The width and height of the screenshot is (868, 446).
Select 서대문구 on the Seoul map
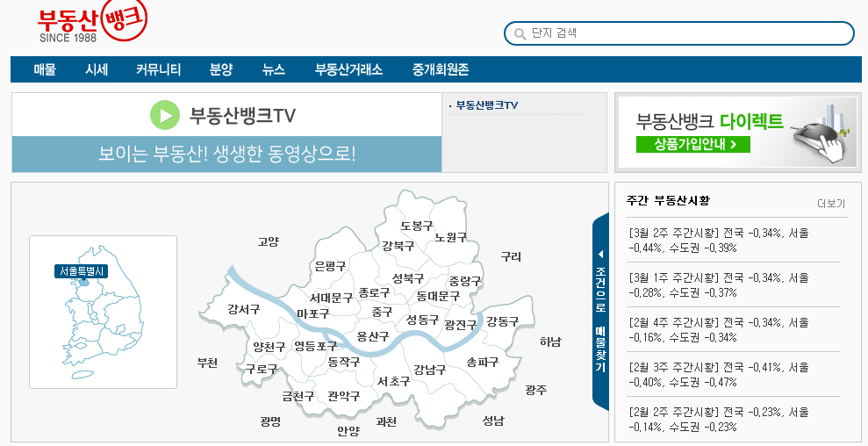click(x=331, y=299)
